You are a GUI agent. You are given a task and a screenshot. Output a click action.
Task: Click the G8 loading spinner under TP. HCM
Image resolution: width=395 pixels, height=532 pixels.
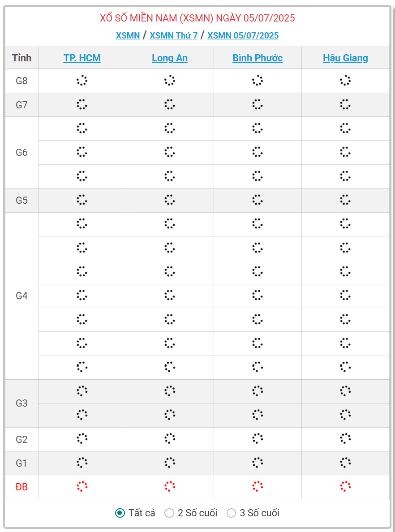click(82, 81)
